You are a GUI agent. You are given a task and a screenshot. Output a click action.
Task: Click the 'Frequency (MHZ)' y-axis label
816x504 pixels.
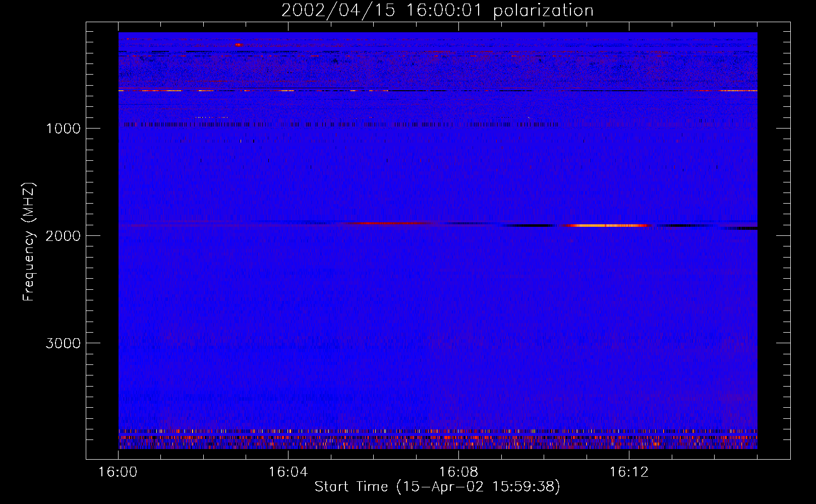[x=29, y=242]
